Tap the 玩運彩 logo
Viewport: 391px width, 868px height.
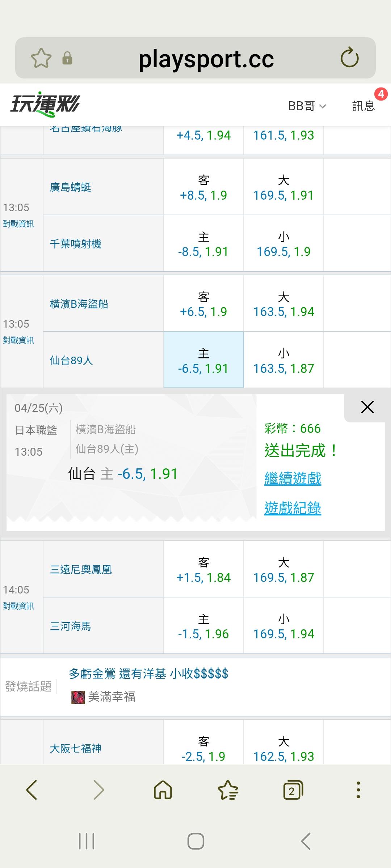(45, 105)
